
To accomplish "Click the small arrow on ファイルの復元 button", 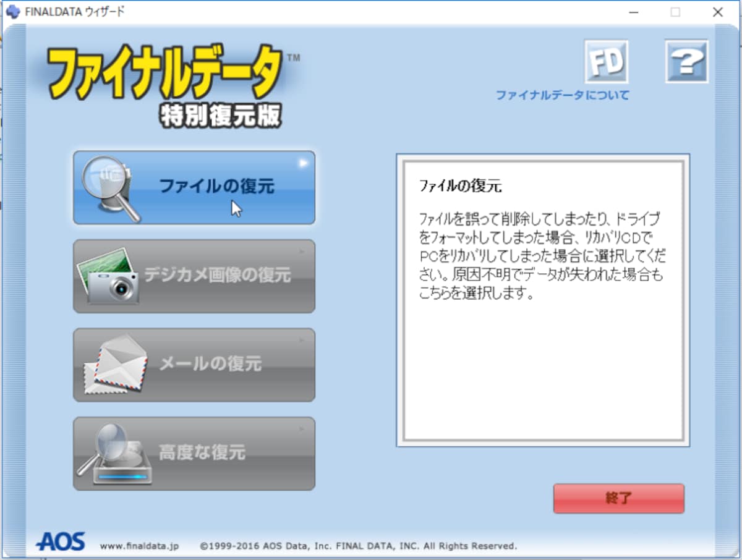I will [x=304, y=163].
